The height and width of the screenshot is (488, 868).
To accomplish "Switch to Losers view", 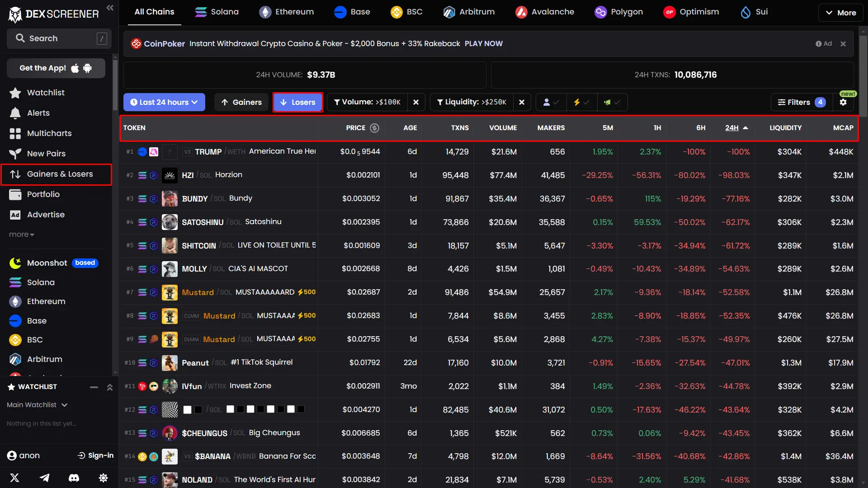I will coord(297,102).
